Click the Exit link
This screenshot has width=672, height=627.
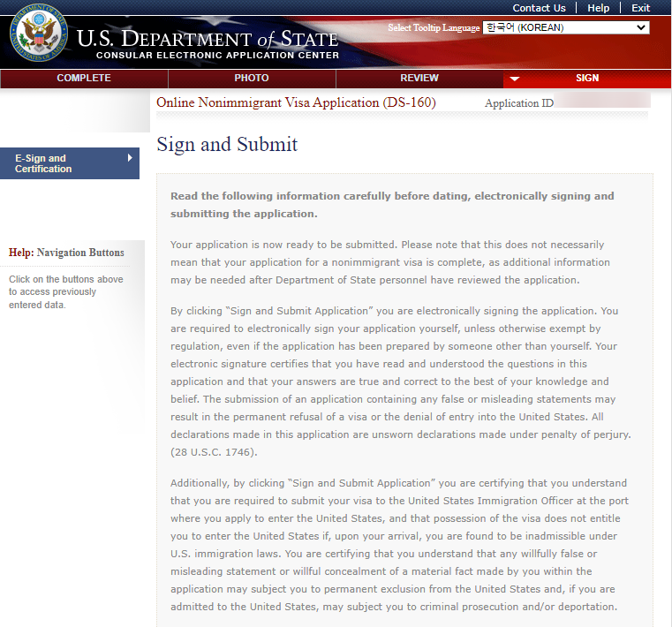640,8
